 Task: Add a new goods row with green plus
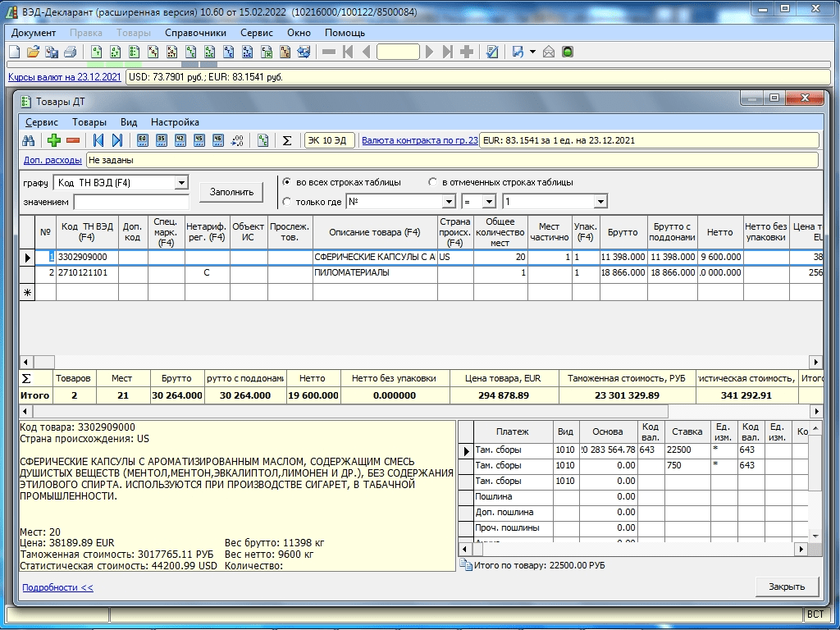(55, 140)
